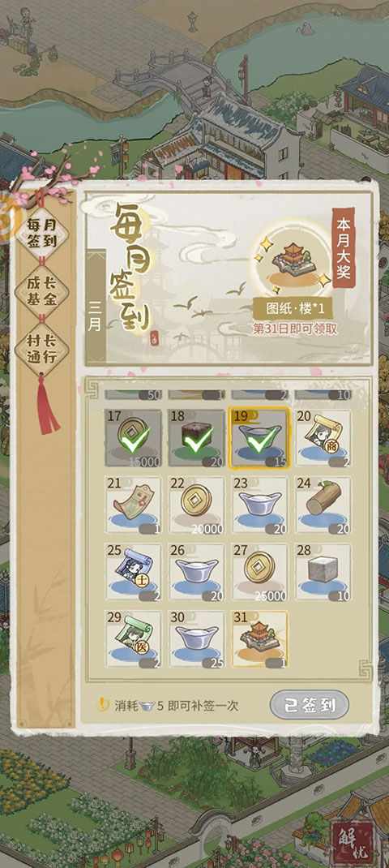The height and width of the screenshot is (868, 389).
Task: Tap the highlighted day 19 checked silver ingot
Action: click(x=259, y=438)
